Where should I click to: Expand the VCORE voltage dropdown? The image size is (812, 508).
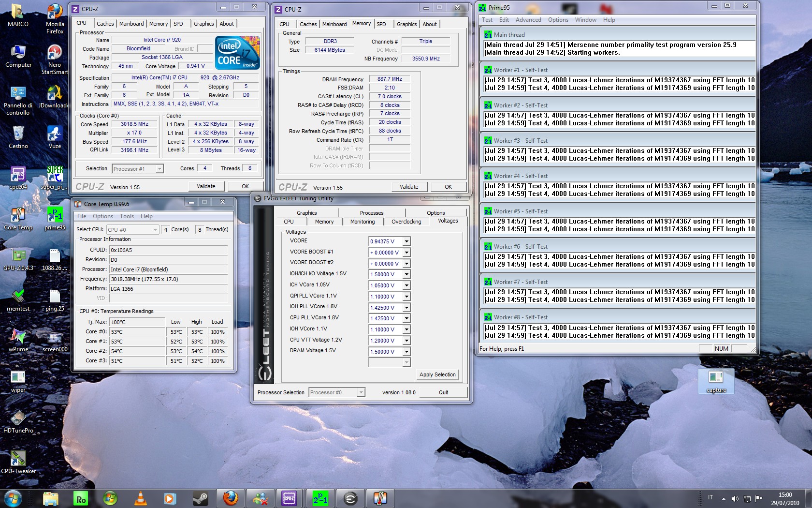point(406,241)
